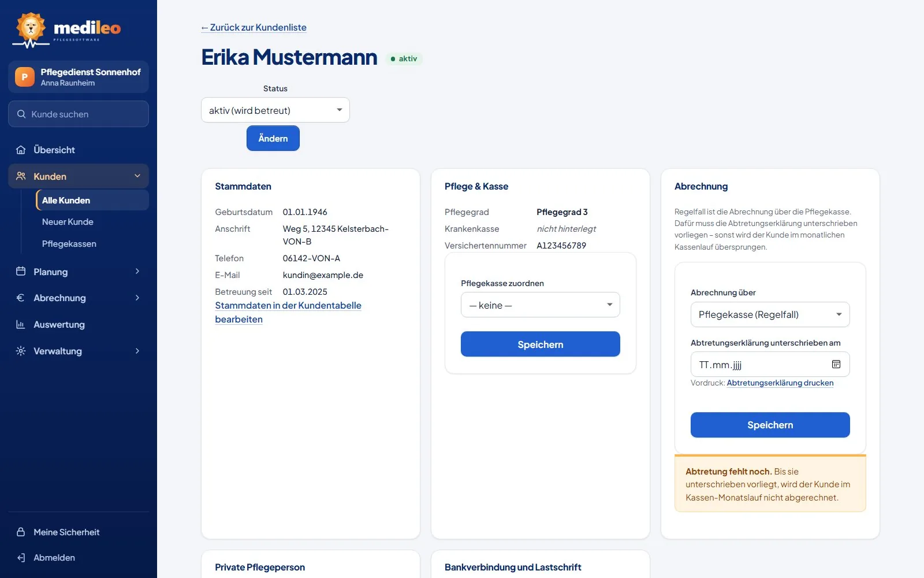Click the Abrechnung euro icon in the sidebar

pyautogui.click(x=21, y=298)
